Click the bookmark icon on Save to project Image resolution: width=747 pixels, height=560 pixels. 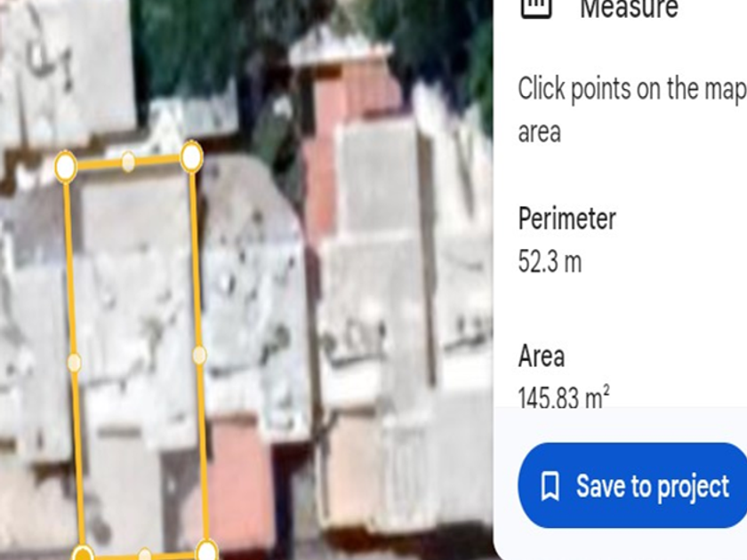(x=550, y=486)
